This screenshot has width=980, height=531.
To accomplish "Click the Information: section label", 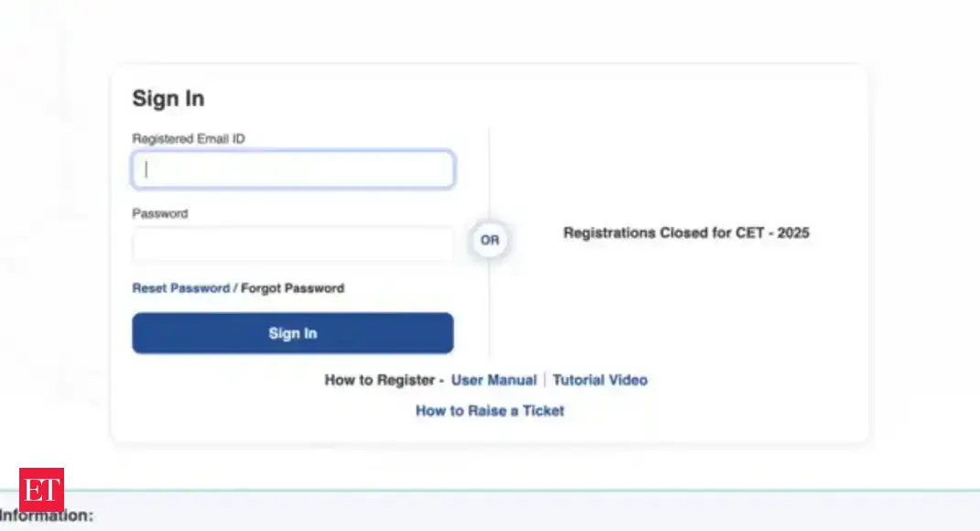I will [48, 516].
